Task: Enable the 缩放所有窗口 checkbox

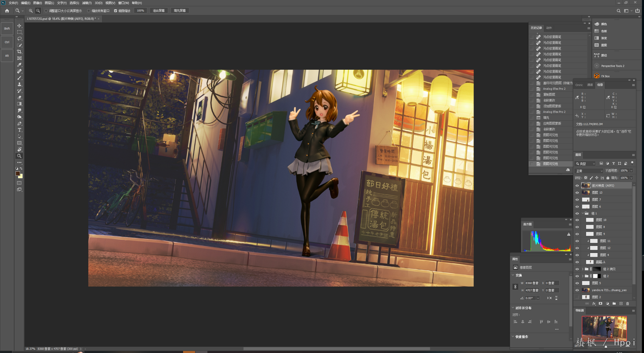Action: 89,11
